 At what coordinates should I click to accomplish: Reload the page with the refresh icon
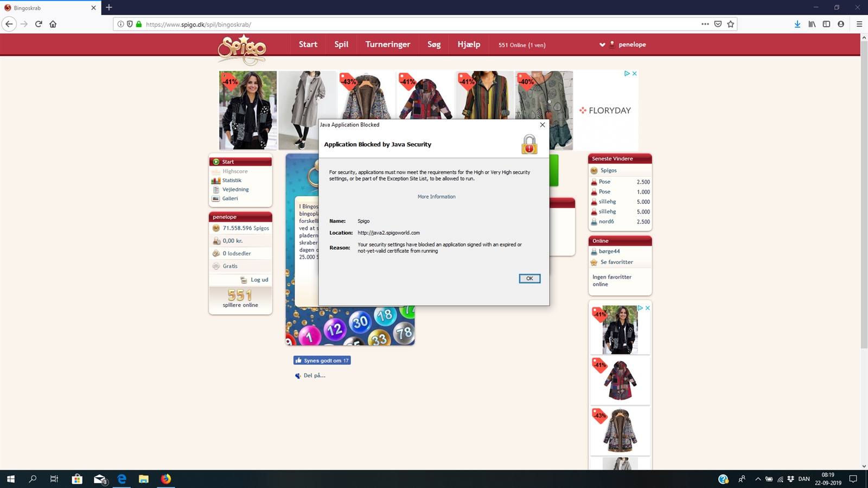click(x=39, y=24)
